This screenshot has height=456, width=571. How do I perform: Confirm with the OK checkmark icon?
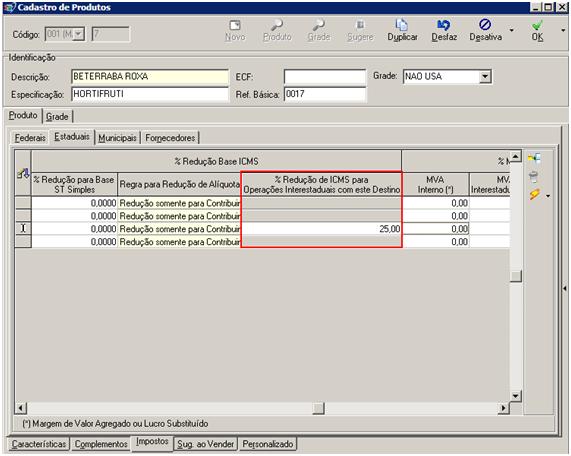pos(537,25)
